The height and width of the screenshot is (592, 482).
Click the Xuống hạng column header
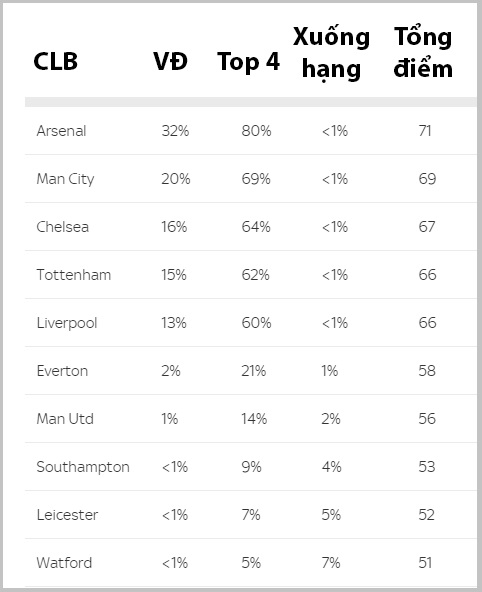[x=331, y=52]
